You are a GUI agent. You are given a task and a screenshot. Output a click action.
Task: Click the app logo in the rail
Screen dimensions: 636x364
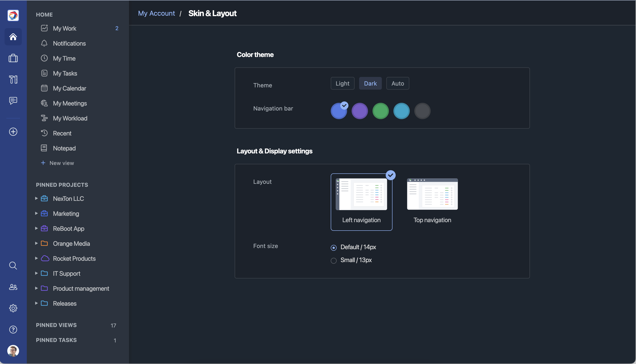[13, 15]
